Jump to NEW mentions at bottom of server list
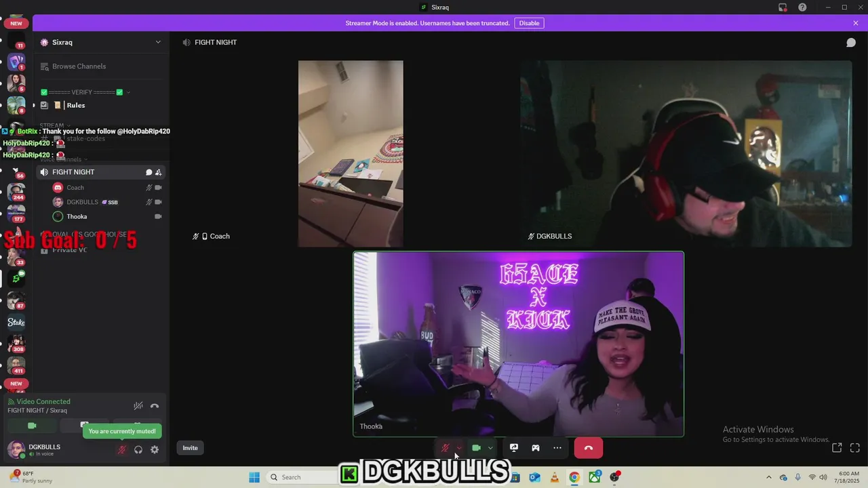Screen dimensions: 868x488 click(x=16, y=384)
